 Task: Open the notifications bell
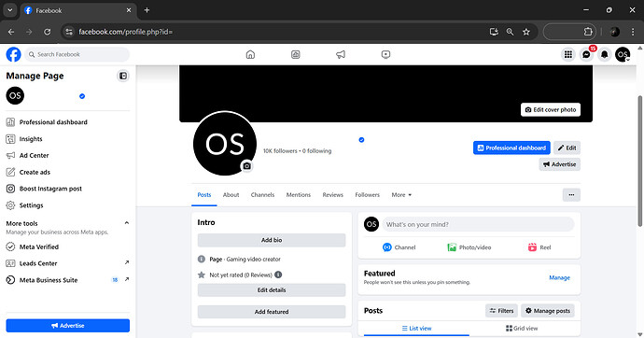pos(604,54)
